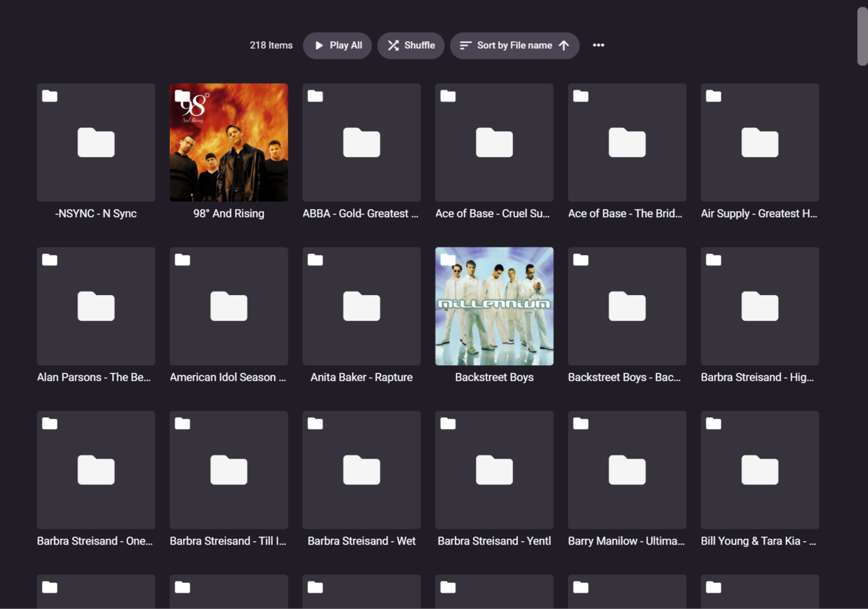868x609 pixels.
Task: Click the folder icon on Air Supply tile
Action: tap(759, 143)
